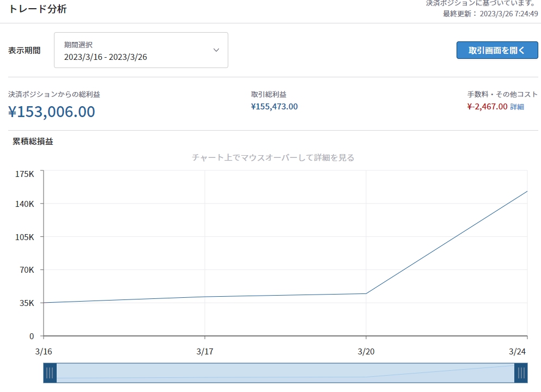
Task: Click the 累積総損益 chart title
Action: (33, 142)
